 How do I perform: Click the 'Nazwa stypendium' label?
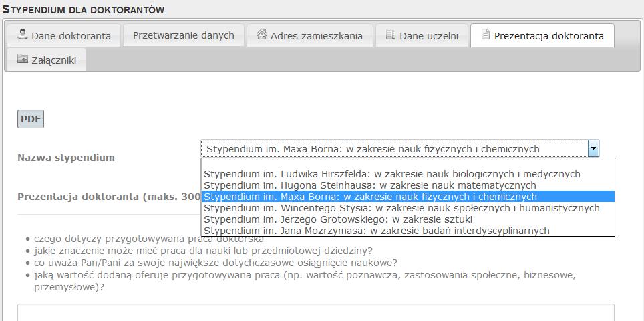(66, 158)
